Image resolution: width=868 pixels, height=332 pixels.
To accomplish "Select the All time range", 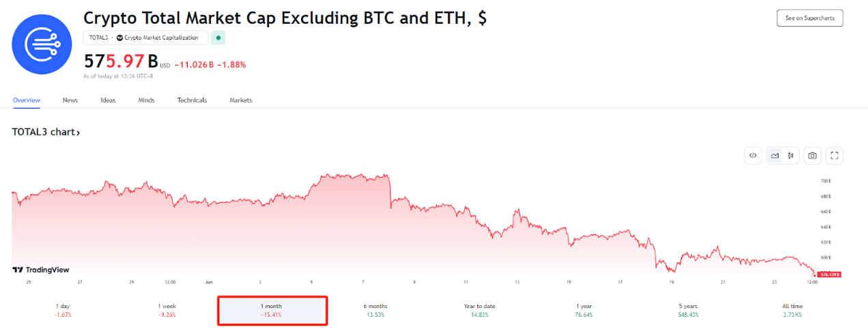I will tap(792, 310).
